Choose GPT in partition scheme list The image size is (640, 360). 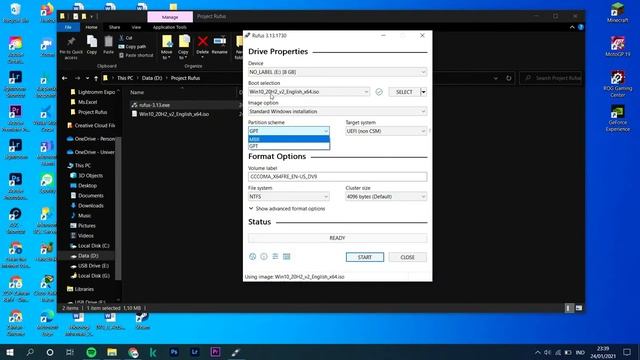point(289,146)
